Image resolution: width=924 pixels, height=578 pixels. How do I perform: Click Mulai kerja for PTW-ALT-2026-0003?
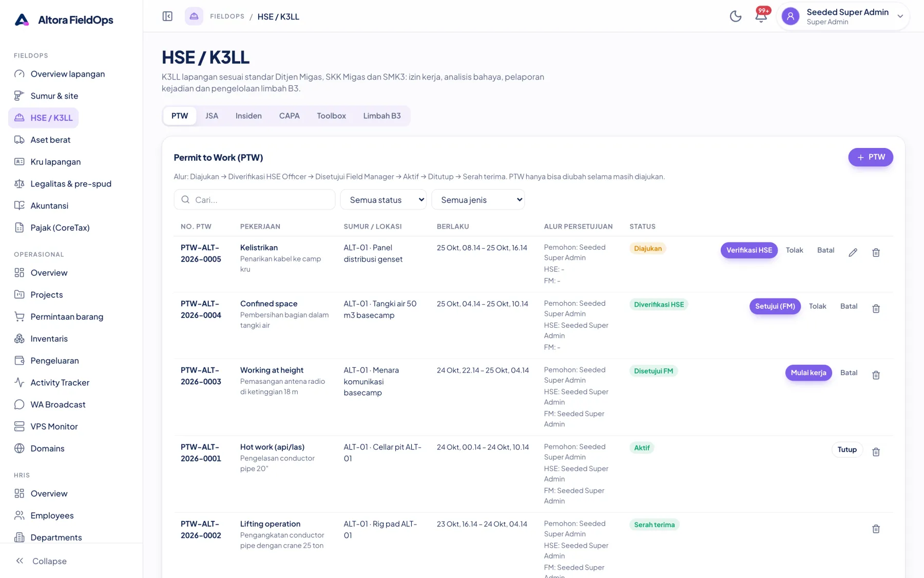tap(808, 373)
